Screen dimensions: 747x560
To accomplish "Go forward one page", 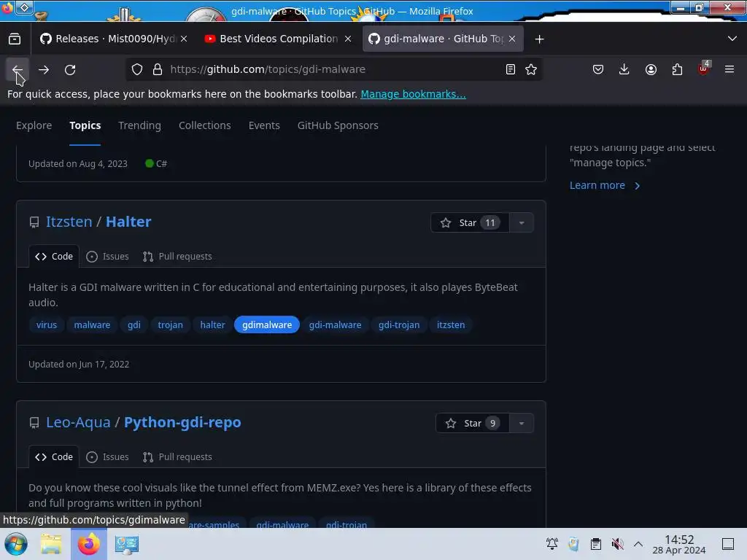I will pyautogui.click(x=44, y=69).
